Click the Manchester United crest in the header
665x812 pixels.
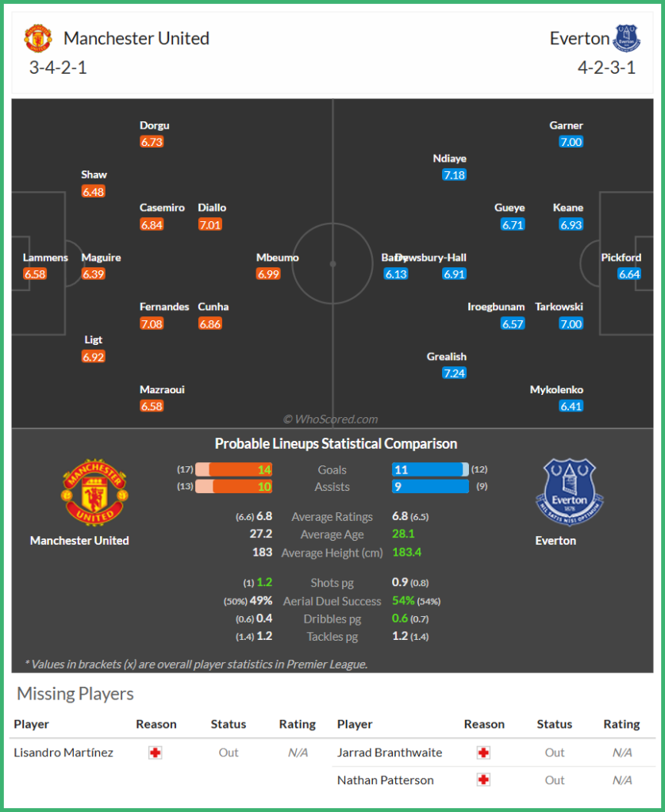(38, 38)
